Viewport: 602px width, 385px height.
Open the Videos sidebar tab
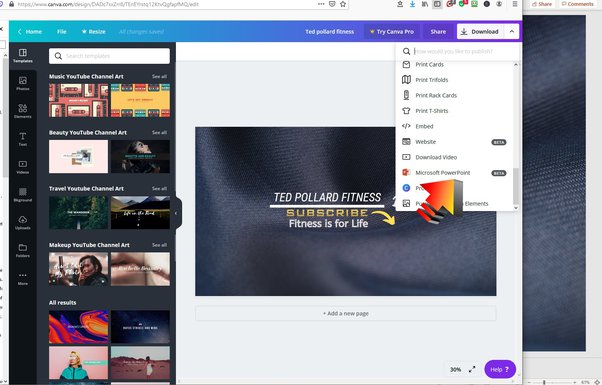(x=23, y=167)
